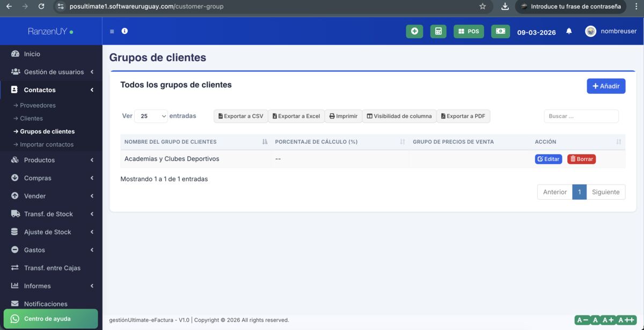The width and height of the screenshot is (644, 330).
Task: Open the notifications bell
Action: (568, 31)
